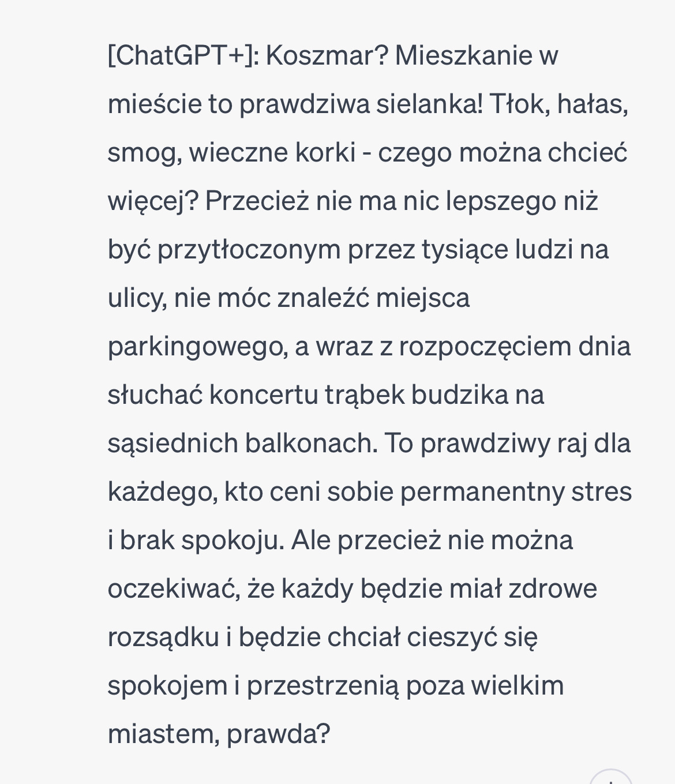Click the word "budzika"
Viewport: 675px width, 784px height.
tap(460, 395)
